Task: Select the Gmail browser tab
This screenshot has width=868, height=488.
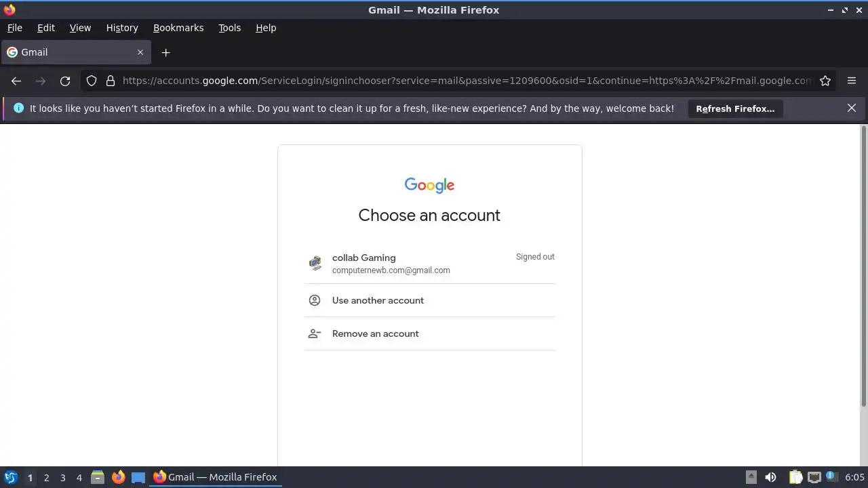Action: 75,52
